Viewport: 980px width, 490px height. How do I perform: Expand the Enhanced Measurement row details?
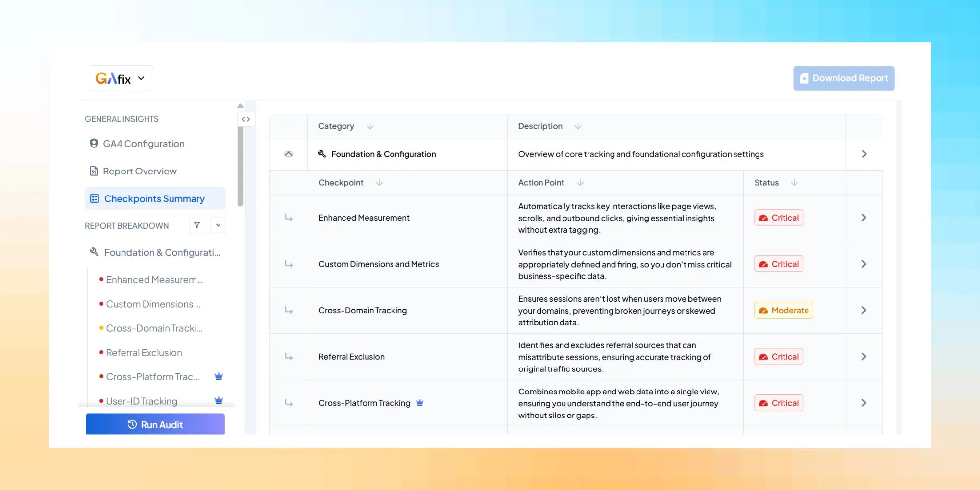(x=864, y=217)
